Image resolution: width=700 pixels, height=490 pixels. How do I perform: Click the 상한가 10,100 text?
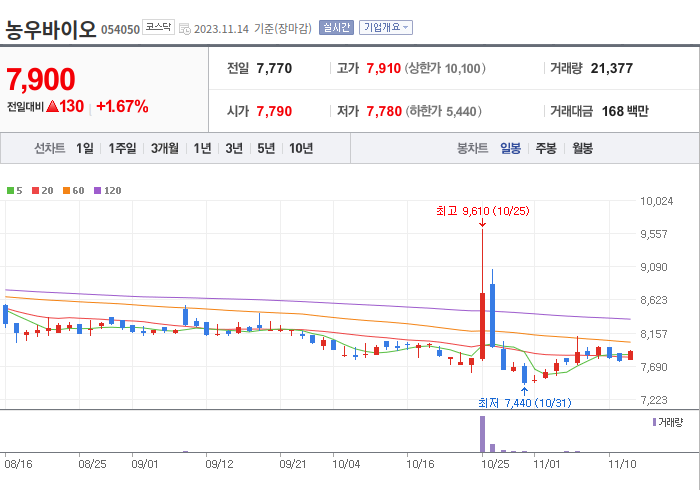pos(445,68)
